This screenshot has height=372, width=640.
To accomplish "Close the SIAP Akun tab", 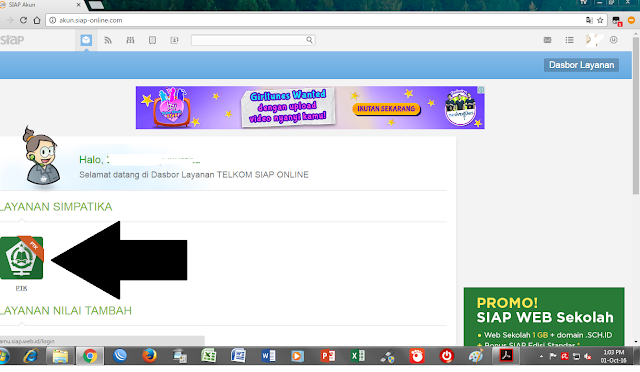I will [78, 4].
